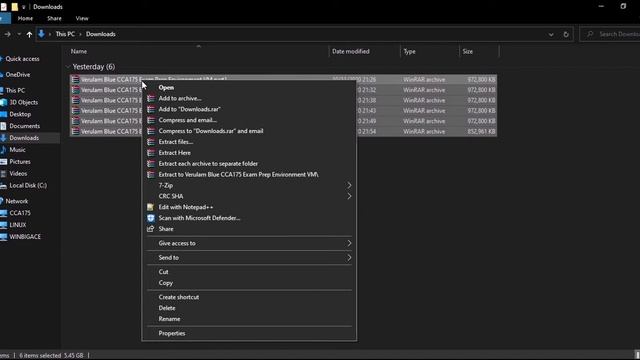Select Copy from the context menu
The image size is (640, 360).
pyautogui.click(x=166, y=283)
